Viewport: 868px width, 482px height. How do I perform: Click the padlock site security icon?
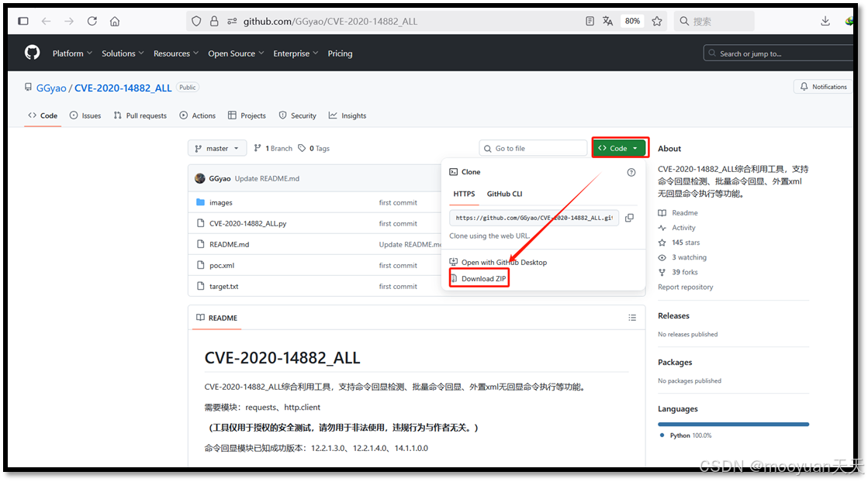click(x=213, y=21)
